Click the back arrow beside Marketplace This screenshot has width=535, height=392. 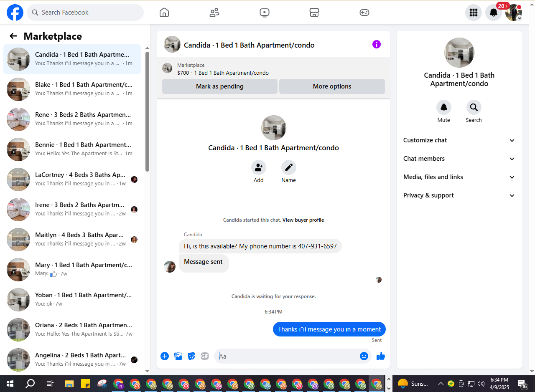[13, 36]
